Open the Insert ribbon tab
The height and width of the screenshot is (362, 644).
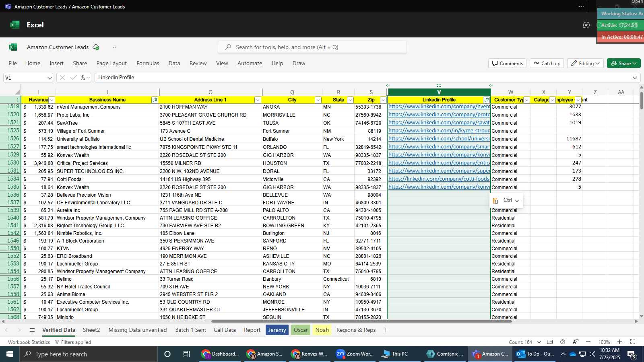(57, 63)
